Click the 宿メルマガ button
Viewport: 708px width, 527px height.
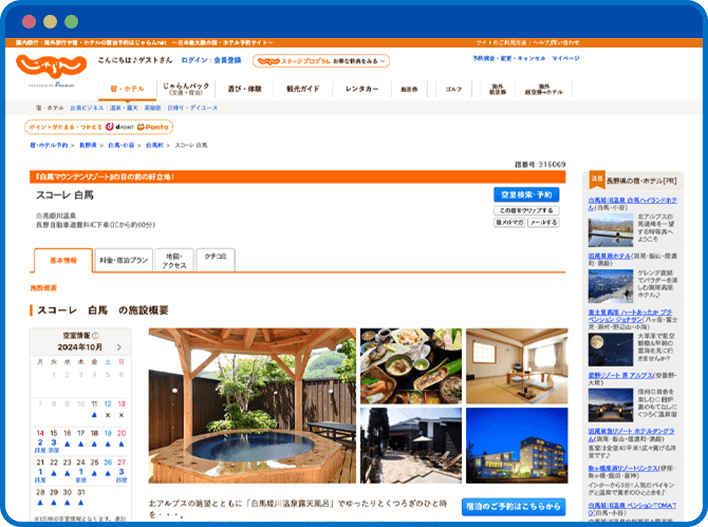509,222
